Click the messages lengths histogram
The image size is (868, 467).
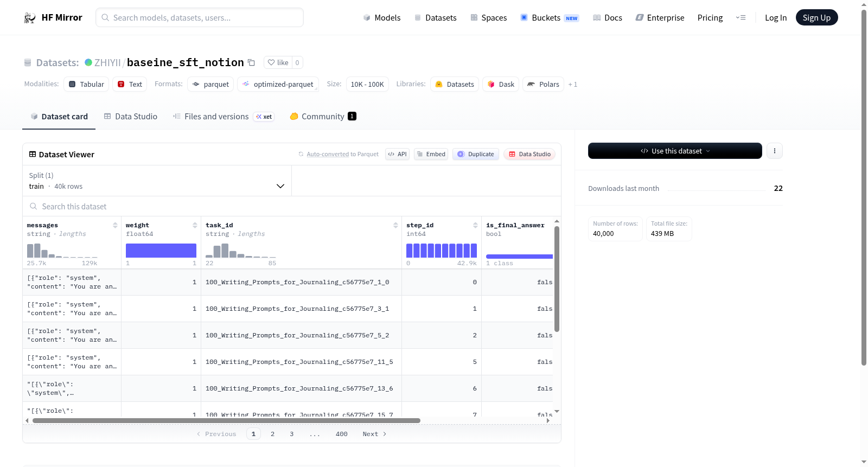(x=62, y=251)
